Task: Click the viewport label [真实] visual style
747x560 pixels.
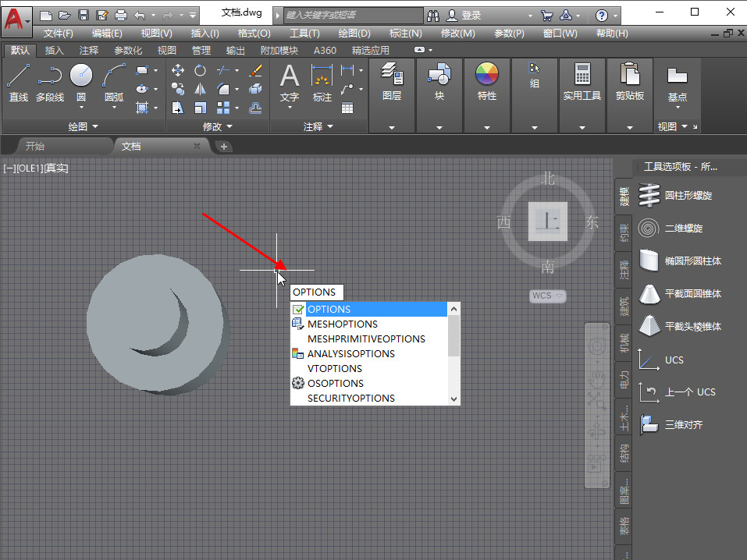Action: coord(57,168)
